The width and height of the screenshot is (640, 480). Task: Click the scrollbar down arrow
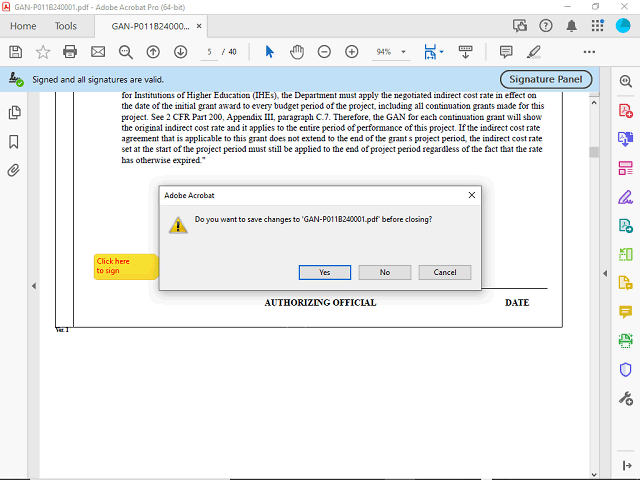(594, 475)
